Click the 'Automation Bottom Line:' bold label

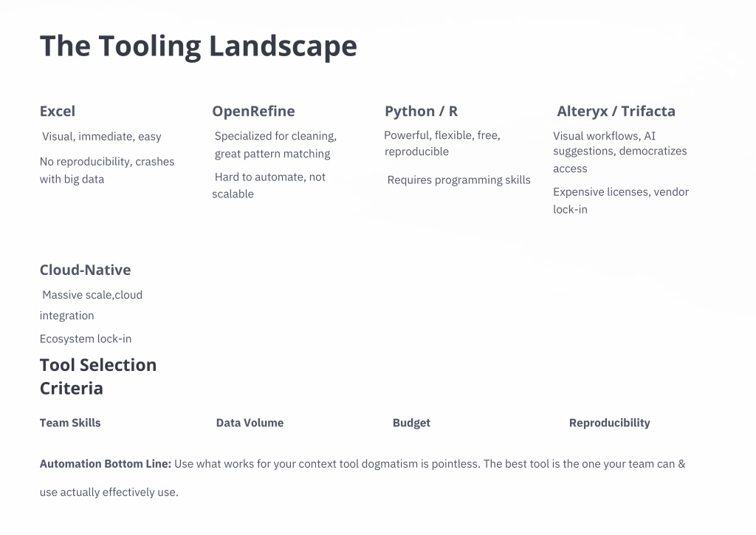(x=106, y=463)
